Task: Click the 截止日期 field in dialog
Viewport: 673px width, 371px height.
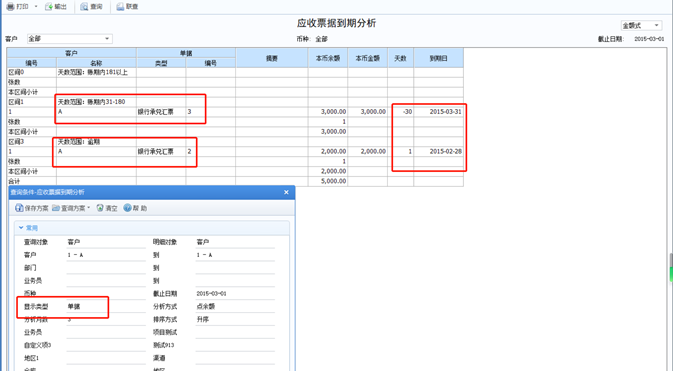Action: pyautogui.click(x=235, y=294)
